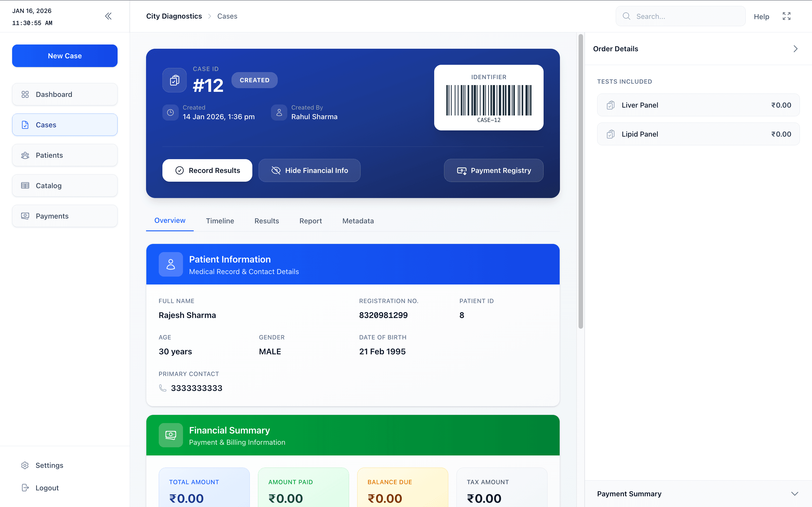The width and height of the screenshot is (812, 507).
Task: Expand the Payment Summary section
Action: [x=794, y=493]
